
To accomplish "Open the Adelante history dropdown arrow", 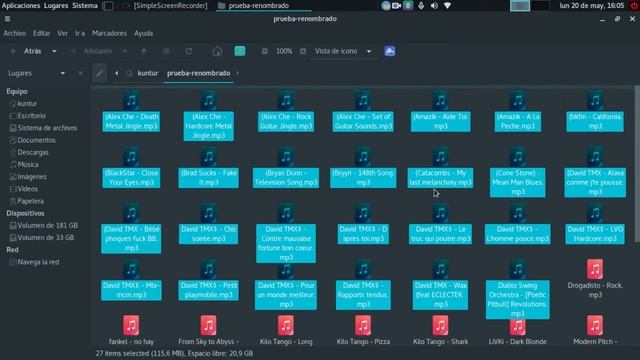I will pyautogui.click(x=124, y=51).
